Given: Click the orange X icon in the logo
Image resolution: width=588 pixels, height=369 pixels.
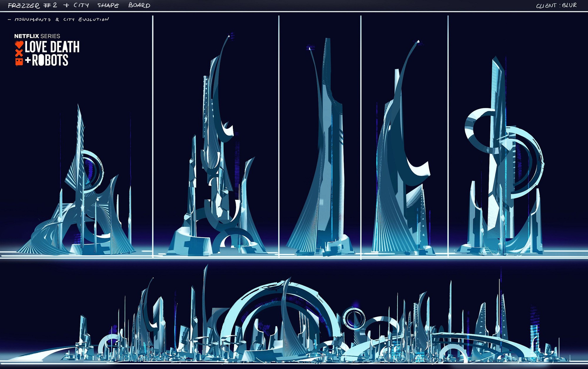Looking at the screenshot, I should (x=19, y=53).
